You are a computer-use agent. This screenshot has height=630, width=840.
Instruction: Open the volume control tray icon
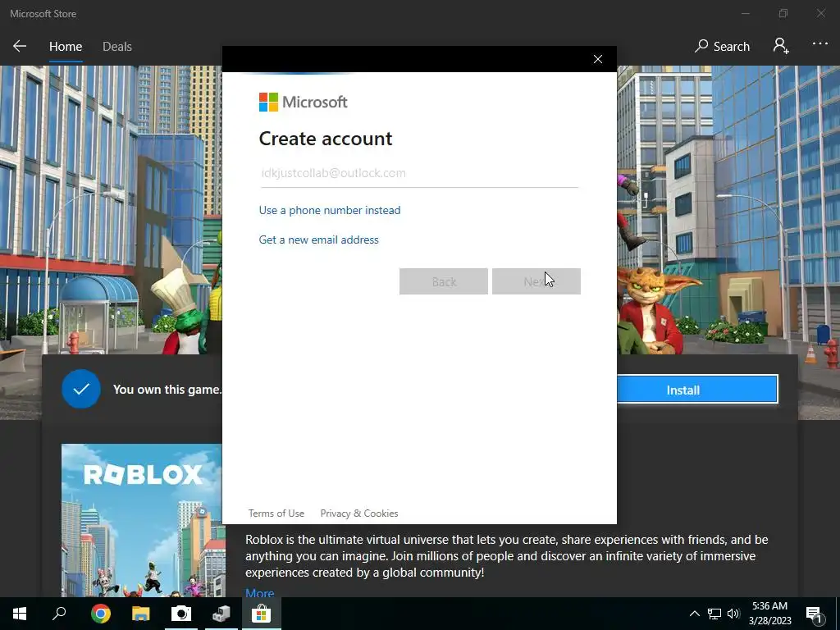click(x=733, y=614)
